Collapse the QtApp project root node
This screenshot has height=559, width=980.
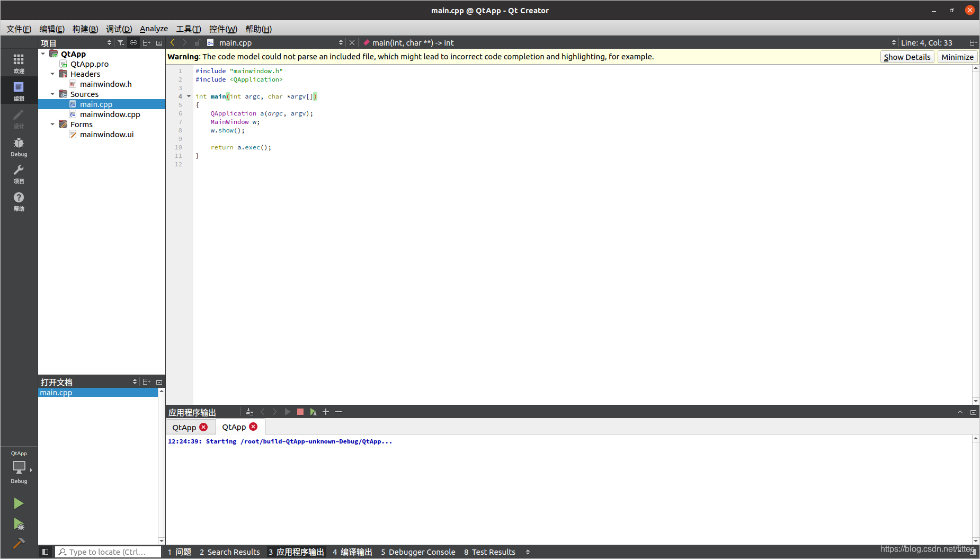point(43,54)
